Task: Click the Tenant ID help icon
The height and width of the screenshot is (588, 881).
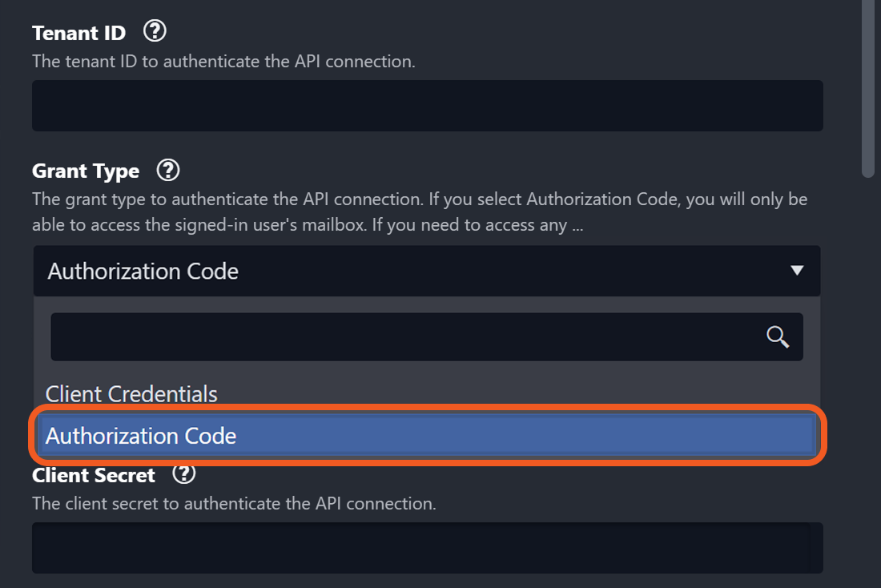Action: (x=155, y=32)
